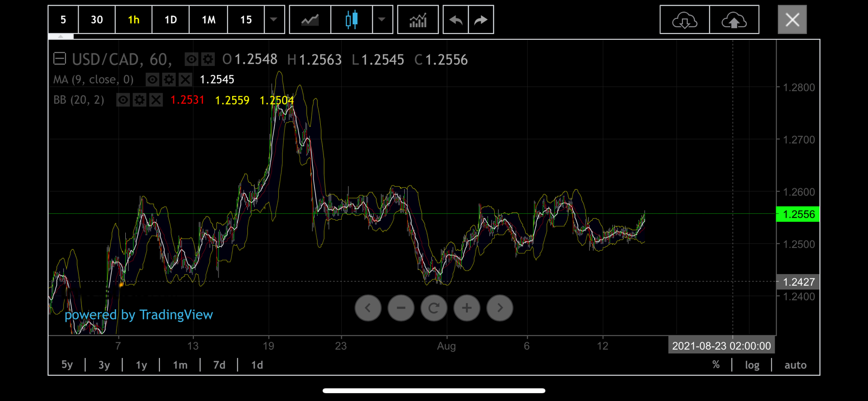Open the chart compare line icon

point(310,20)
